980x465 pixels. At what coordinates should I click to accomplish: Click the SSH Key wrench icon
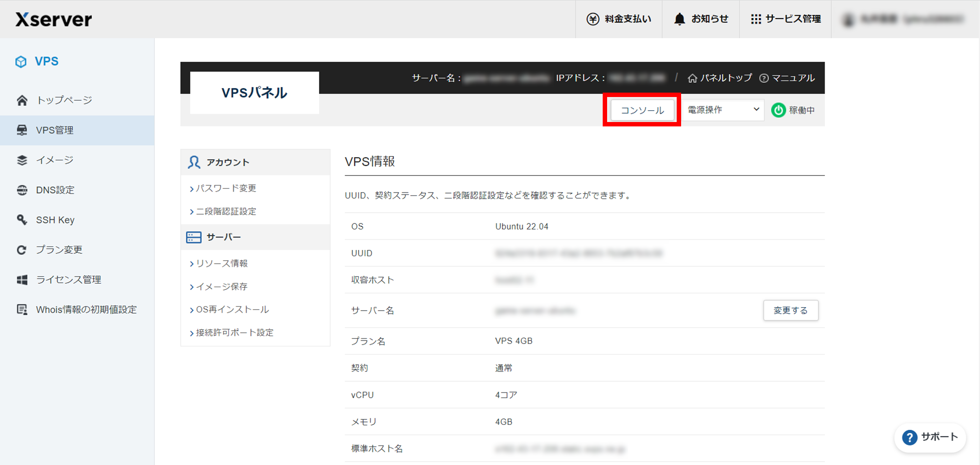(22, 220)
